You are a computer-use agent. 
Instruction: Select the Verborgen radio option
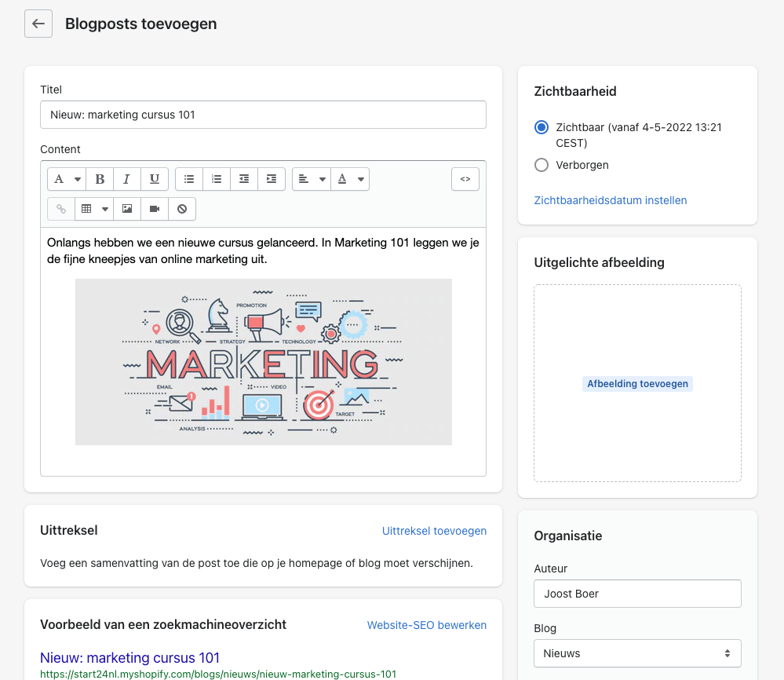click(542, 165)
